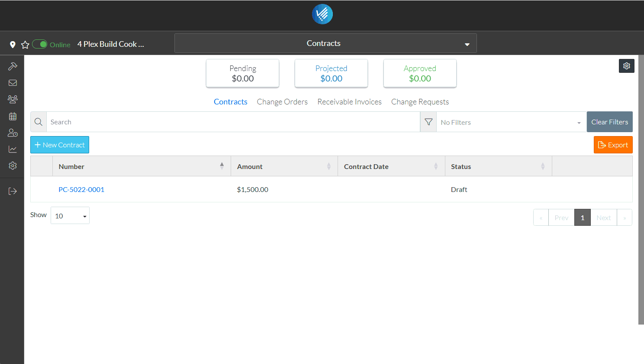
Task: Toggle the Online switch off
Action: (x=39, y=44)
